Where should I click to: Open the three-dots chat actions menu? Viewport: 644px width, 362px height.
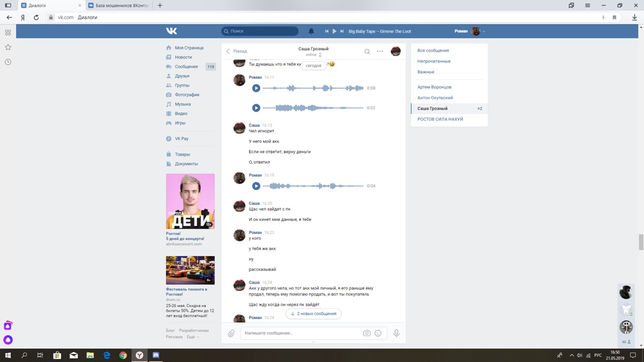(x=380, y=51)
